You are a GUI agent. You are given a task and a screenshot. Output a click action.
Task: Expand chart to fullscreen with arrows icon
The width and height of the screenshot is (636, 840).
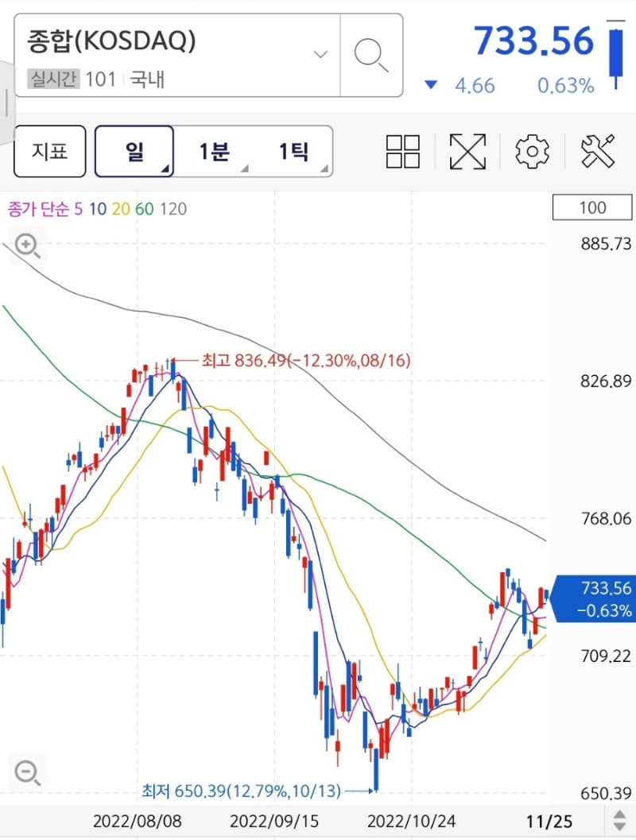tap(467, 152)
